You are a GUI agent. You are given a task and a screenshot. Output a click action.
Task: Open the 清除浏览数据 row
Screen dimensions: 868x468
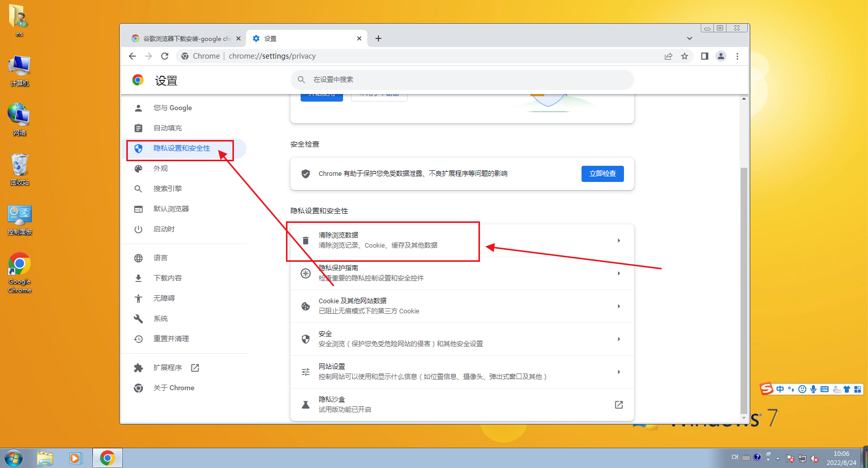[462, 241]
